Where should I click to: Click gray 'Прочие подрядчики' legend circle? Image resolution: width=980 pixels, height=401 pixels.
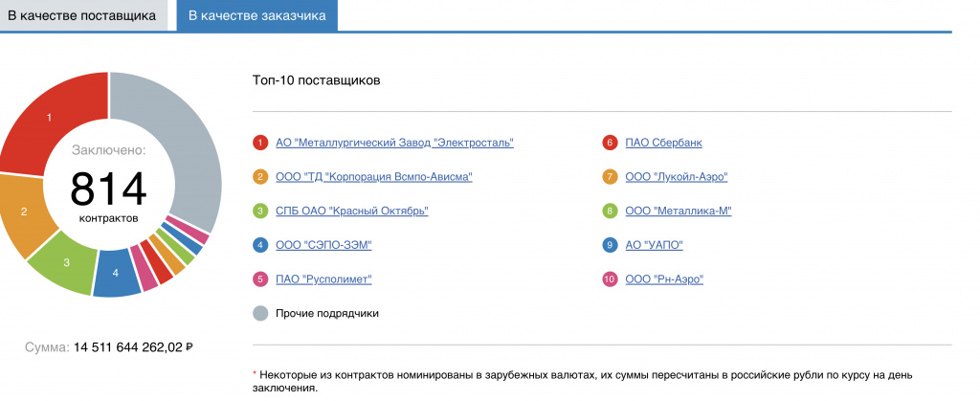pos(260,314)
